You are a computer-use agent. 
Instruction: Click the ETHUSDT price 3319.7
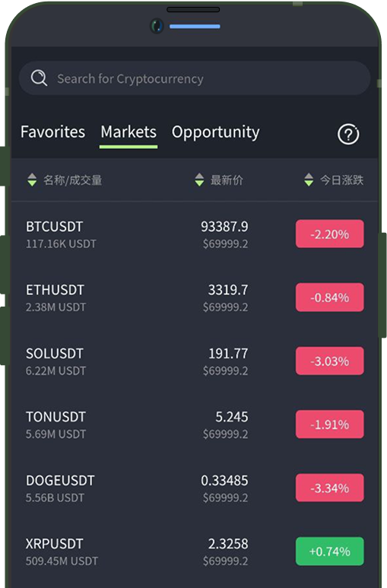click(x=228, y=290)
